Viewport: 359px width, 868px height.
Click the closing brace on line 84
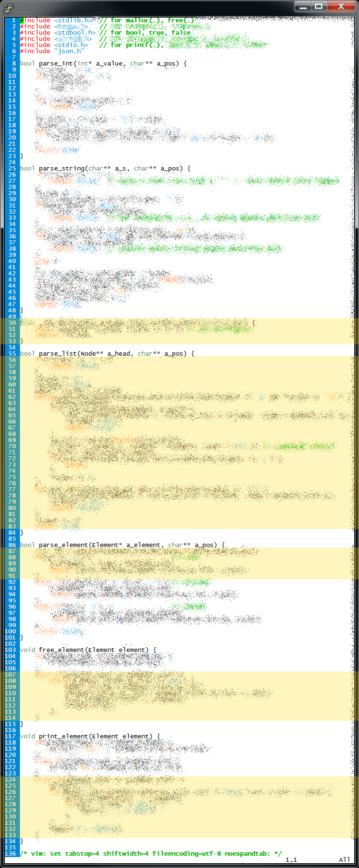[x=22, y=533]
